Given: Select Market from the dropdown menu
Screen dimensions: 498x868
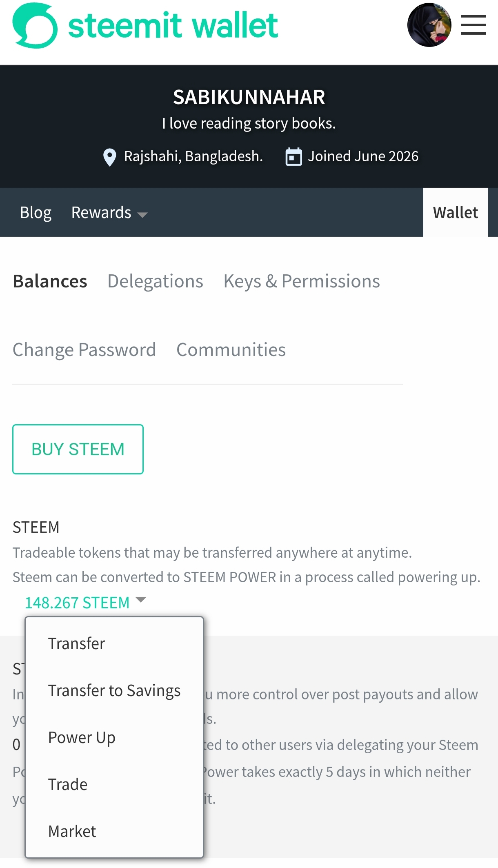Looking at the screenshot, I should point(72,831).
